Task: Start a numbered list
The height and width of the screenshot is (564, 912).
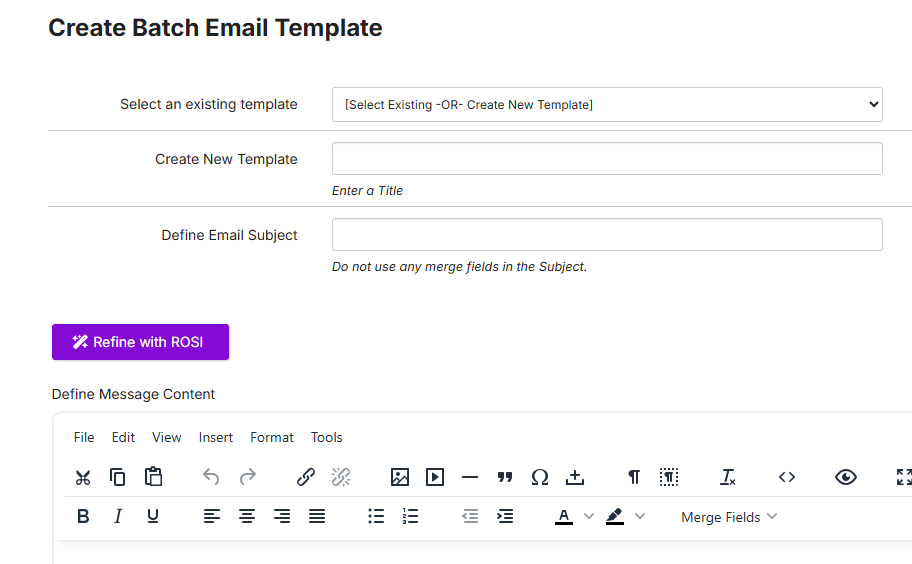Action: [411, 516]
